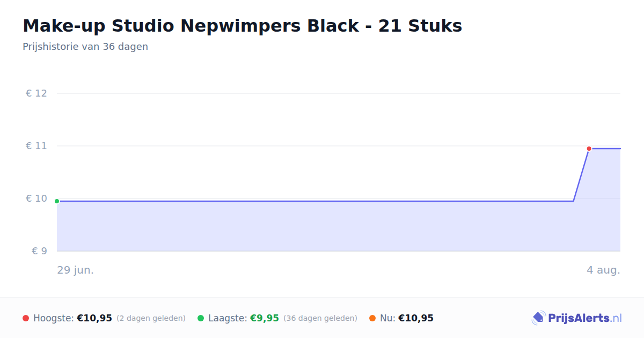Click the Prijshistorie van 36 dagen subtitle
The width and height of the screenshot is (644, 338).
pos(85,47)
